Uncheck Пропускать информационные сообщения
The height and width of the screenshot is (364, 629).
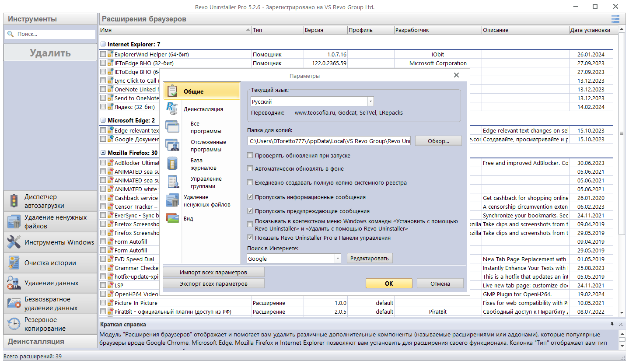pyautogui.click(x=250, y=197)
